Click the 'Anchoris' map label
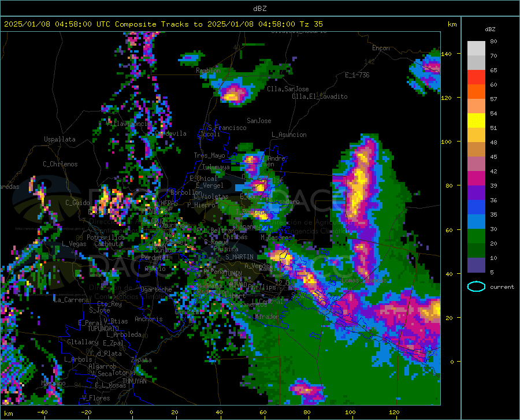Viewport: 520px width, 420px height. tap(148, 319)
